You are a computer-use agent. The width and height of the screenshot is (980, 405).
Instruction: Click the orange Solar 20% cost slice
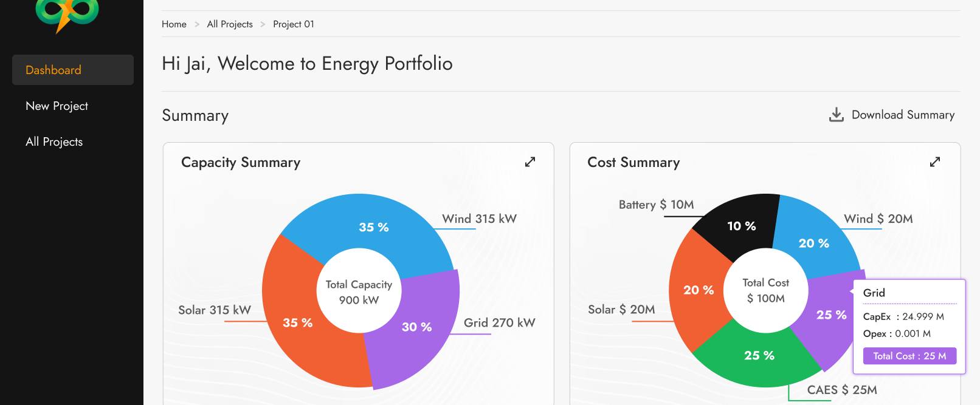coord(699,290)
